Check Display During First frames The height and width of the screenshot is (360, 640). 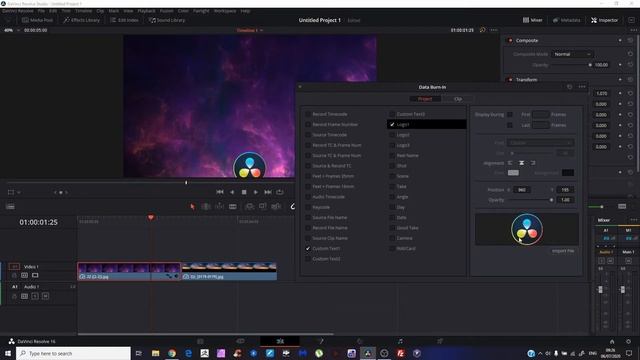[510, 114]
